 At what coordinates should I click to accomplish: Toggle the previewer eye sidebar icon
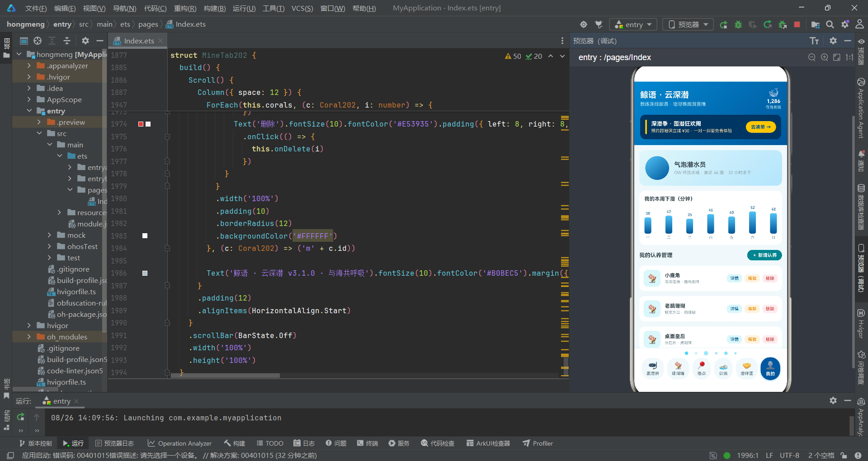(861, 41)
